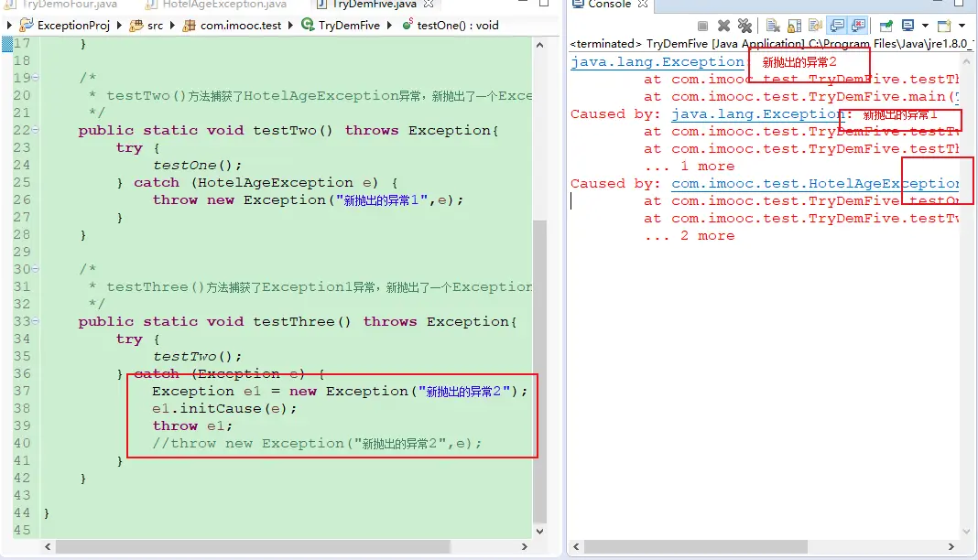
Task: Click the Word Wrap console icon
Action: (x=814, y=26)
